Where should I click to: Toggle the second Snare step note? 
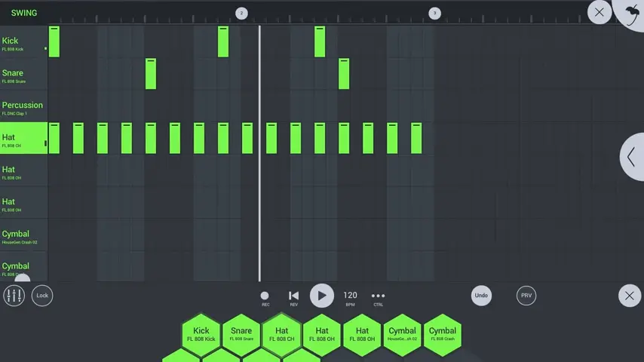tap(344, 74)
